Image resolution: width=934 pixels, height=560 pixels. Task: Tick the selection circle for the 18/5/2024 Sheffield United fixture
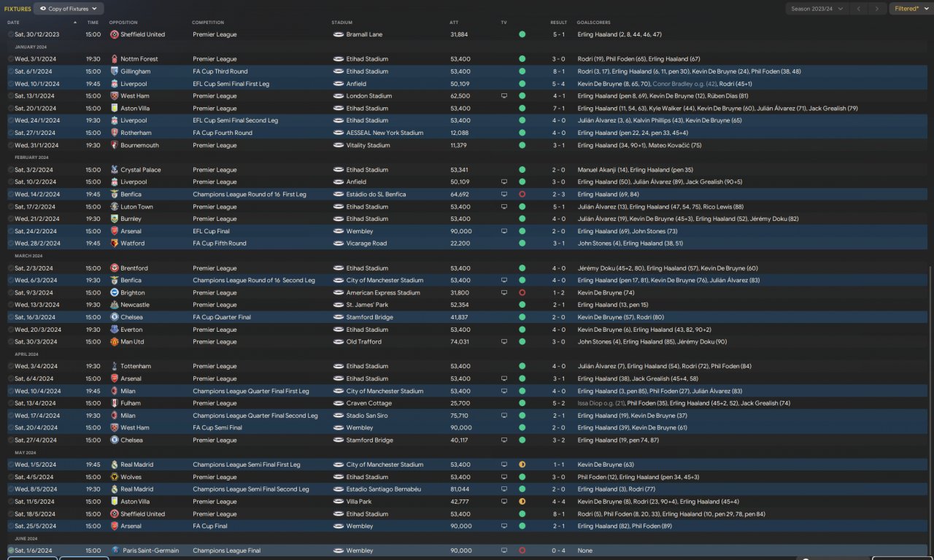[x=10, y=514]
